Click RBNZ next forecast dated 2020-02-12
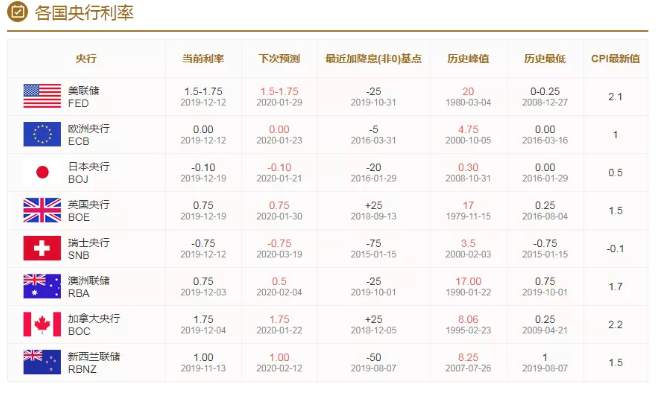This screenshot has width=661, height=405. click(x=279, y=362)
